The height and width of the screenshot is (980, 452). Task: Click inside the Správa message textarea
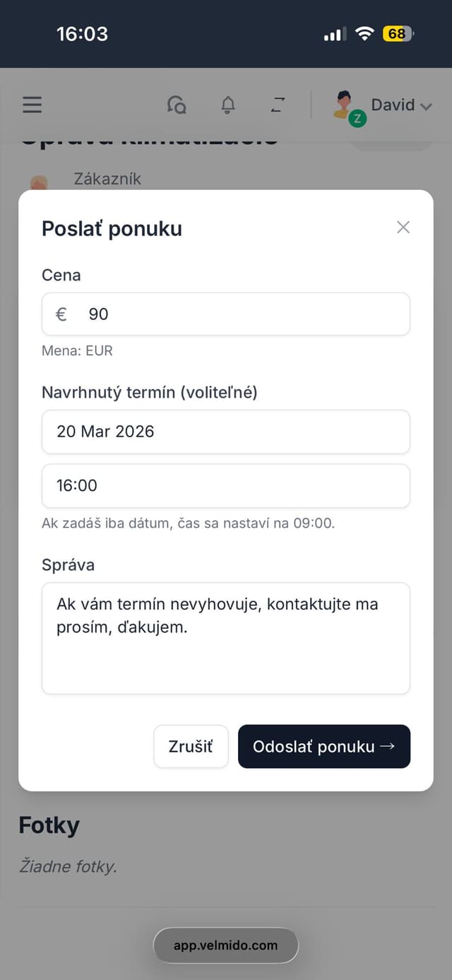coord(226,636)
